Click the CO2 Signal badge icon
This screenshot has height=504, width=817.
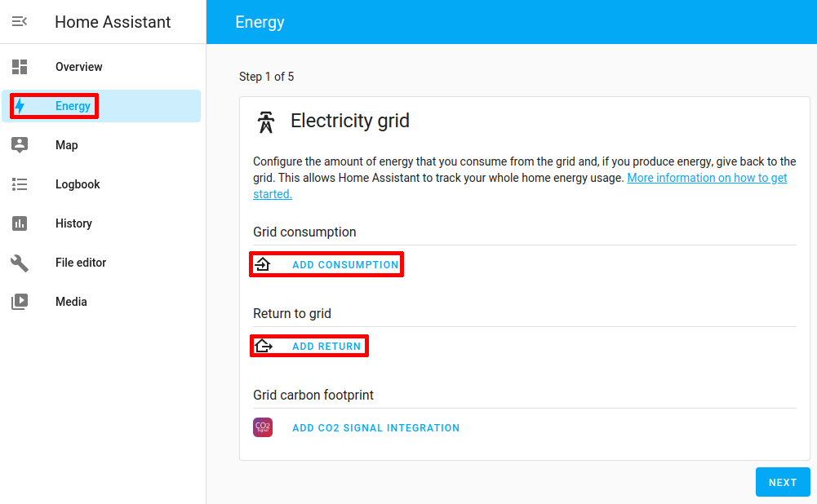[x=263, y=427]
